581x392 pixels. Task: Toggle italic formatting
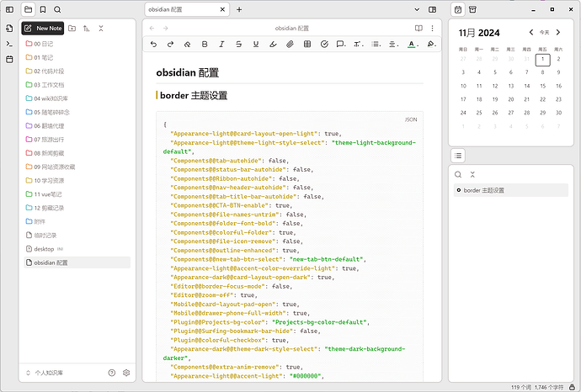pyautogui.click(x=221, y=44)
